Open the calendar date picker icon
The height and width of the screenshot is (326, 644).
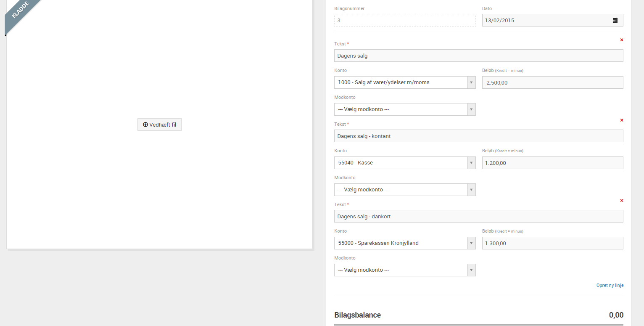pyautogui.click(x=615, y=20)
